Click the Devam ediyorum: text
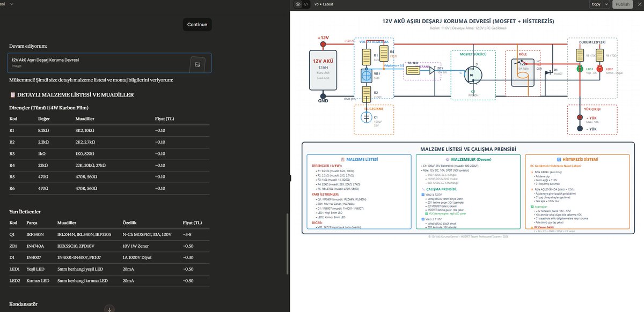Image resolution: width=644 pixels, height=312 pixels. (28, 47)
